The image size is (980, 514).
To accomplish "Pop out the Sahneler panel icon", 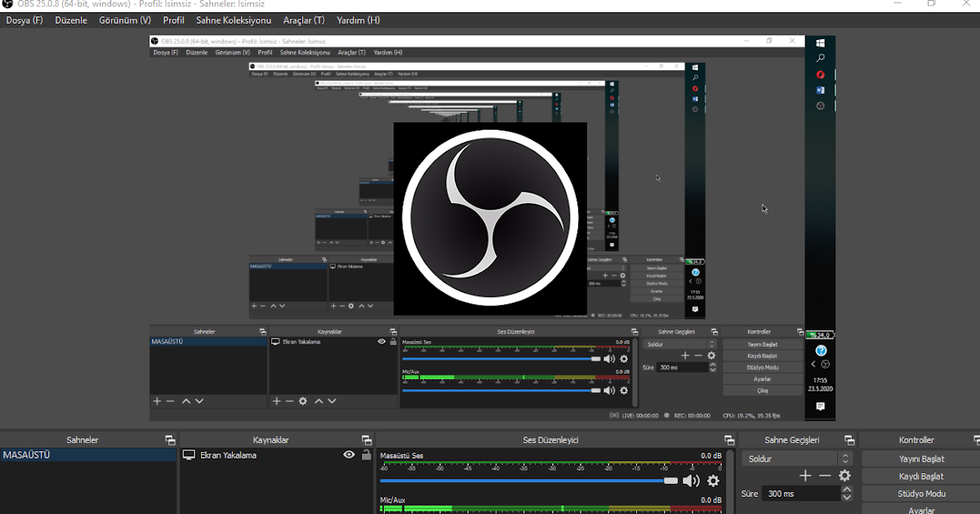I will point(170,440).
